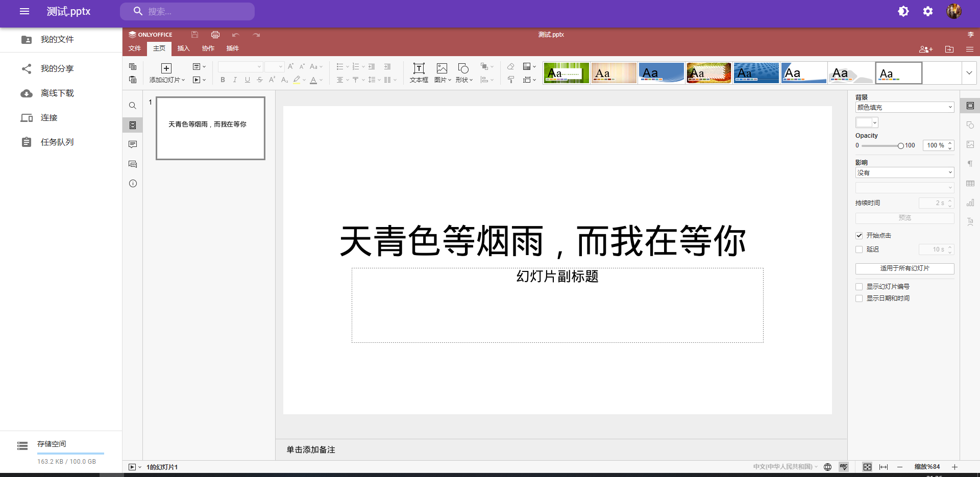Open chart settings in the right sidebar
Viewport: 980px width, 477px height.
point(970,203)
